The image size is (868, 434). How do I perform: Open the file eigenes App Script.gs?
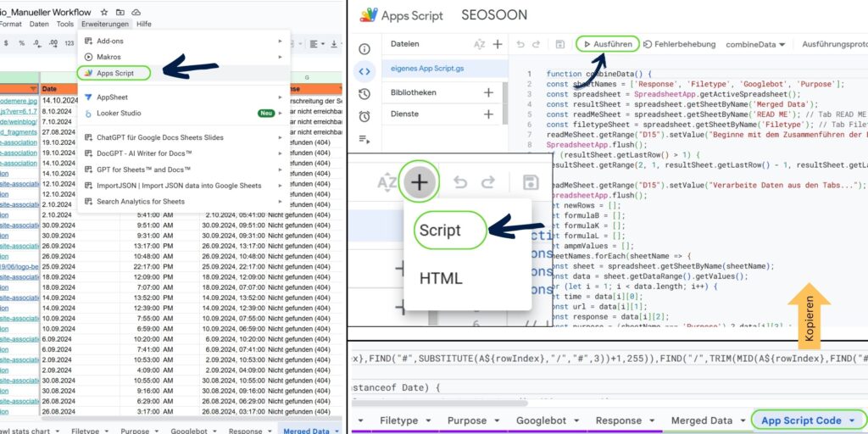coord(445,70)
